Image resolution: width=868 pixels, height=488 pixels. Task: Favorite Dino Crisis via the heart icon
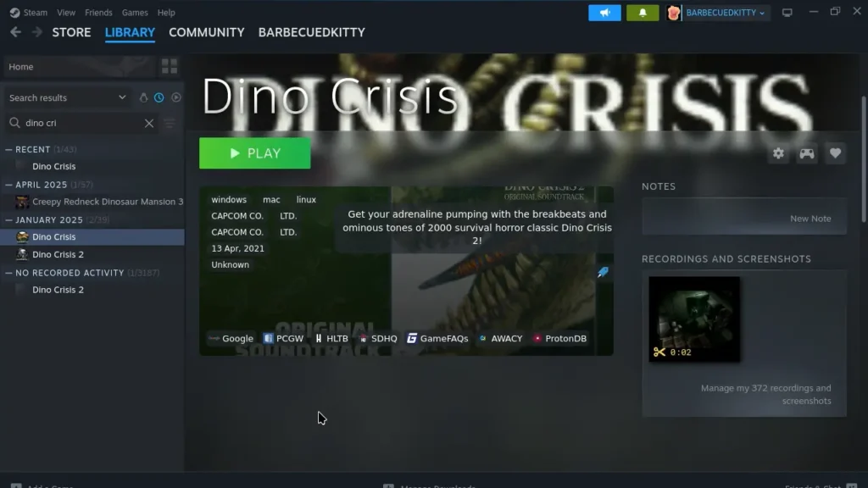pos(835,153)
